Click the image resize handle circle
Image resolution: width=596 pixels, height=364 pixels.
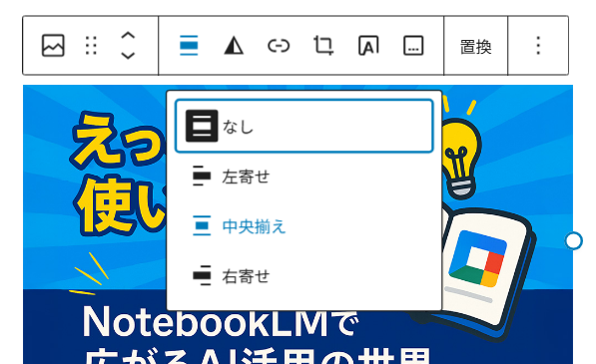[x=573, y=241]
